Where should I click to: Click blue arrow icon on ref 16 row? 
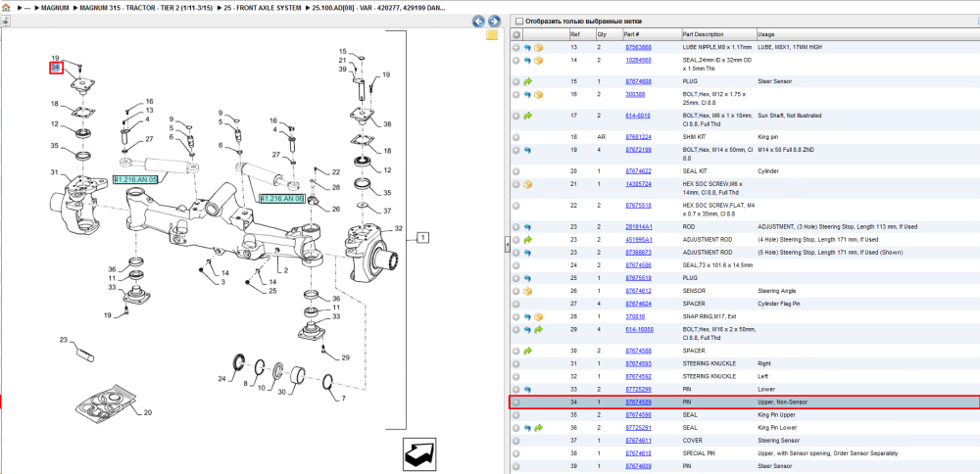(x=527, y=95)
